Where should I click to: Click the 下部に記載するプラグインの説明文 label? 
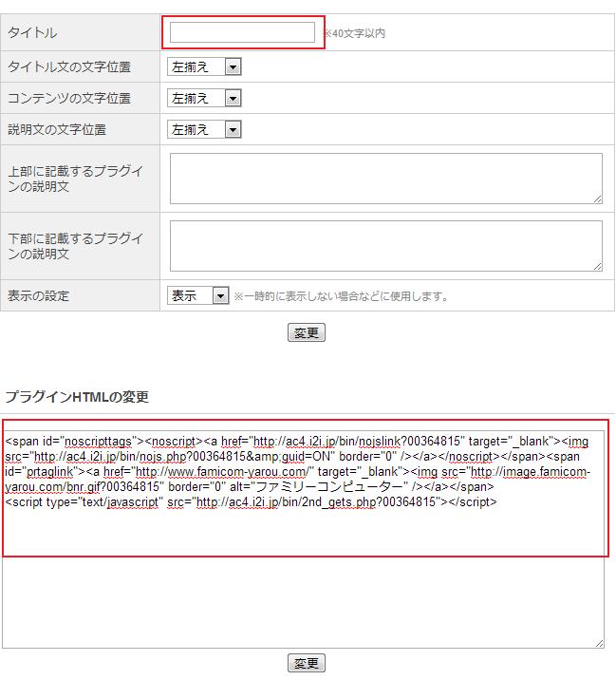point(75,246)
